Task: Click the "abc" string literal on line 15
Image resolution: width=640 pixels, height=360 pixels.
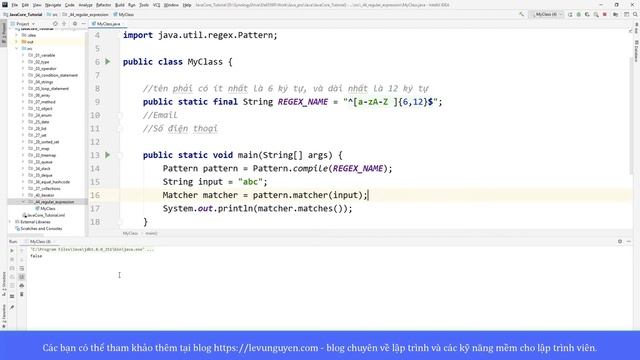Action: (250, 182)
